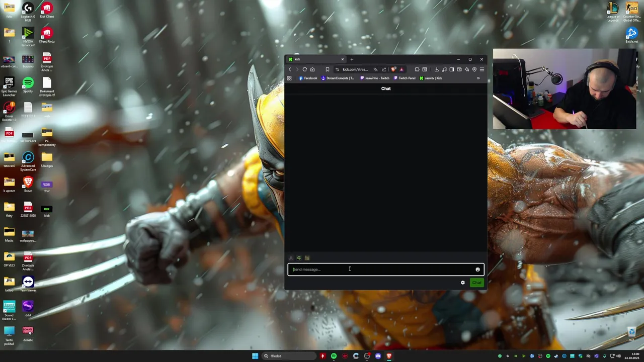Image resolution: width=644 pixels, height=362 pixels.
Task: Click the browser back arrow
Action: (x=290, y=69)
